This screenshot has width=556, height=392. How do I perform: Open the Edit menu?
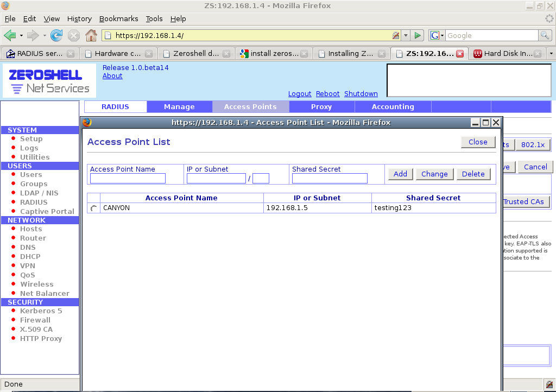pyautogui.click(x=29, y=19)
